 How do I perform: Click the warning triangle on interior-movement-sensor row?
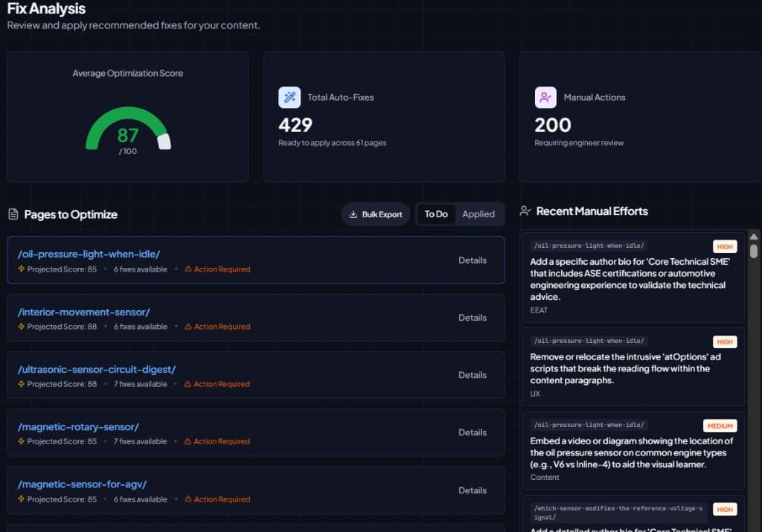pos(188,326)
